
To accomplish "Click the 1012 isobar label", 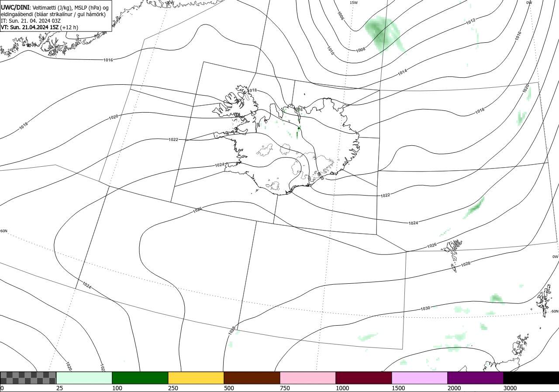I will pos(470,21).
